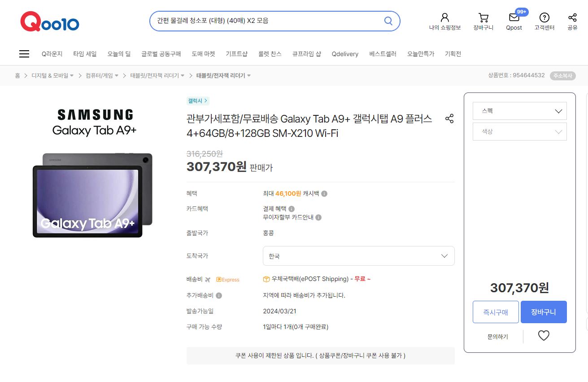Image resolution: width=588 pixels, height=382 pixels.
Task: Open 기획전 menu item
Action: click(453, 54)
